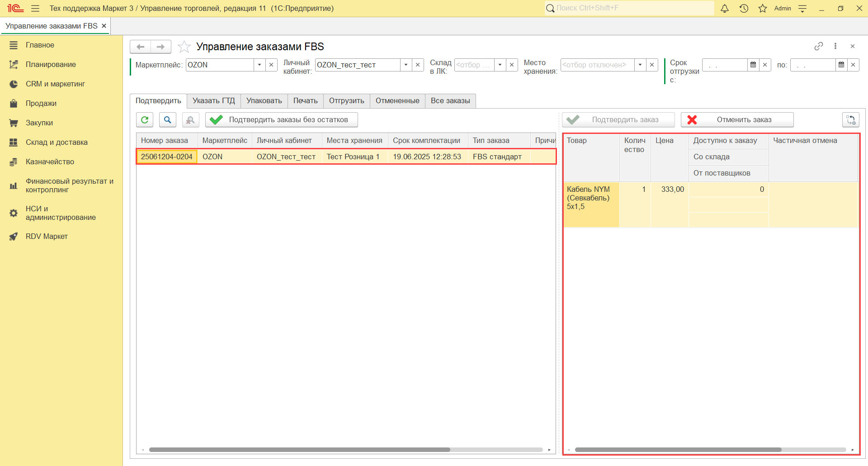Click the Отменить заказ button
This screenshot has width=868, height=466.
tap(737, 120)
